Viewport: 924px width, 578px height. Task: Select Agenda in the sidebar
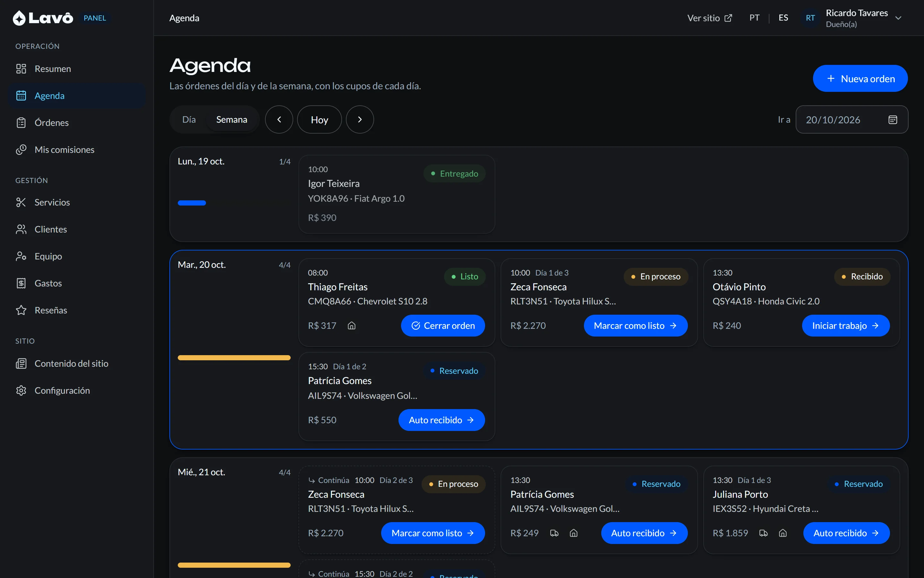pyautogui.click(x=76, y=96)
